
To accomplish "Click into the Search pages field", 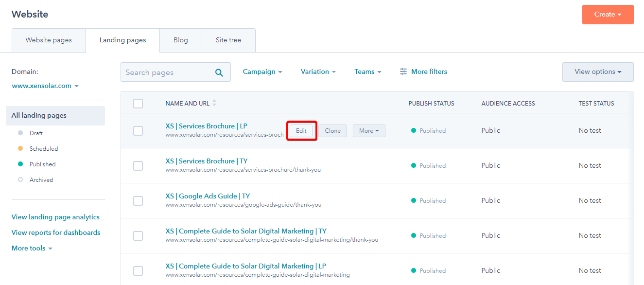I will (x=168, y=72).
